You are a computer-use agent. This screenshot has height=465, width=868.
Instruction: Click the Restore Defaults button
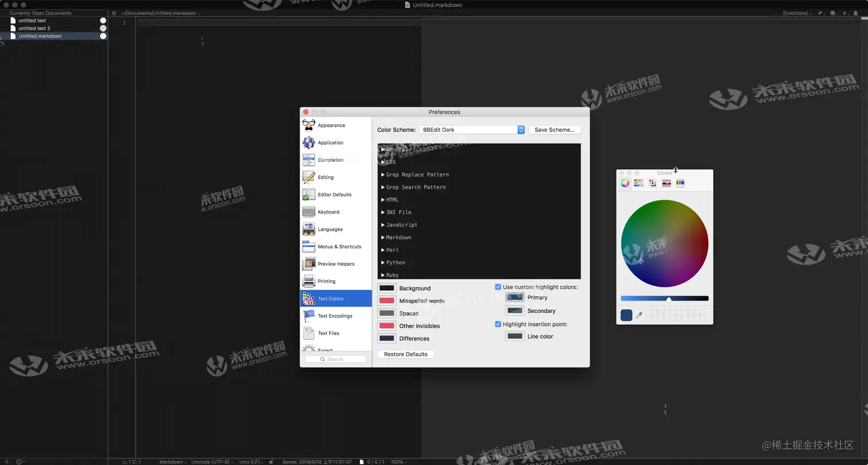click(406, 354)
